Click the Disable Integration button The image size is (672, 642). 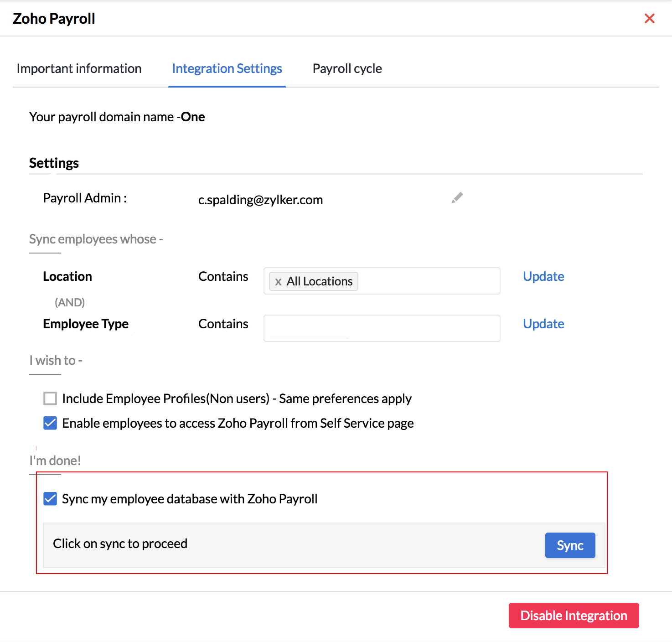pos(574,616)
